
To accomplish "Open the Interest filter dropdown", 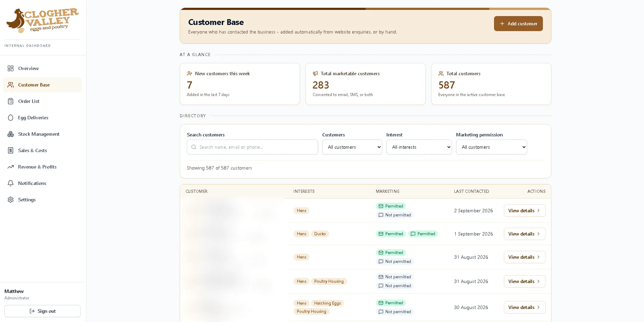I will (419, 147).
